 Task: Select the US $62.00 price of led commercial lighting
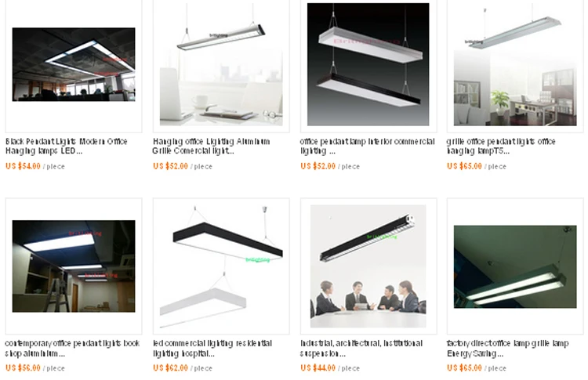click(x=171, y=368)
